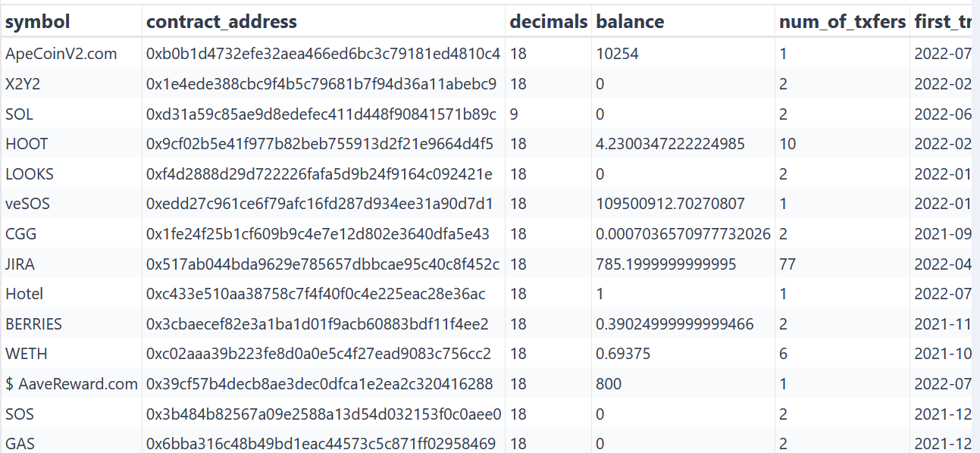Select the SOS symbol cell
The width and height of the screenshot is (980, 453).
click(x=20, y=414)
